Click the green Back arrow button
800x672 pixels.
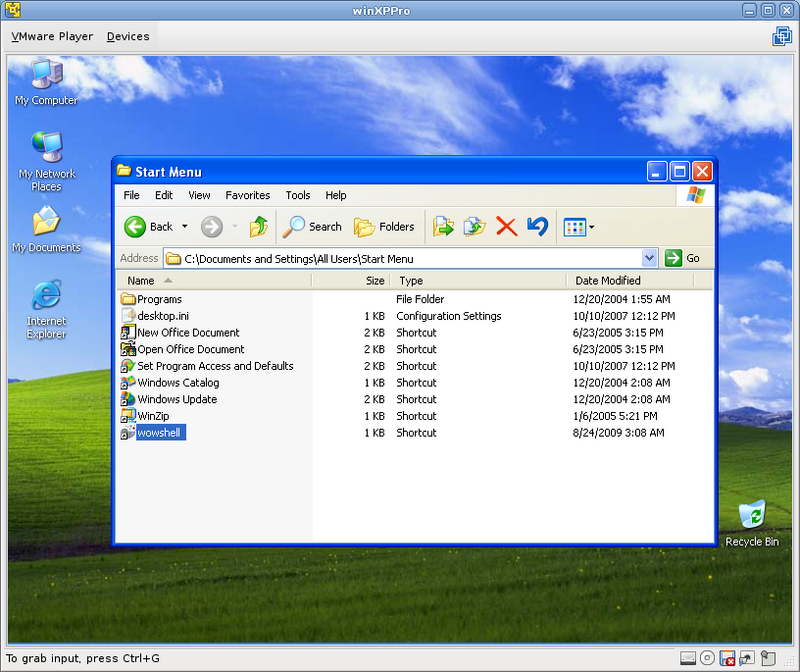click(135, 227)
